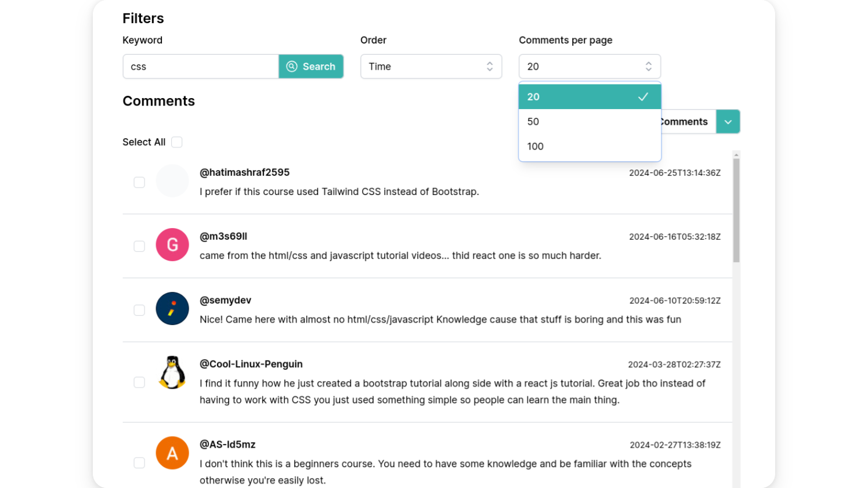The image size is (868, 488).
Task: Tick the checkbox for Cool-Linux-Penguin's comment
Action: [139, 382]
